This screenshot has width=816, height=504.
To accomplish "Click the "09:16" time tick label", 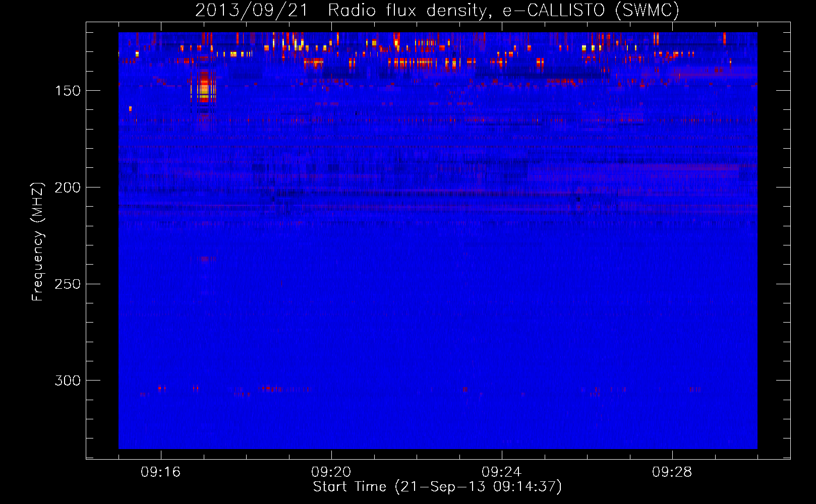I will 160,472.
